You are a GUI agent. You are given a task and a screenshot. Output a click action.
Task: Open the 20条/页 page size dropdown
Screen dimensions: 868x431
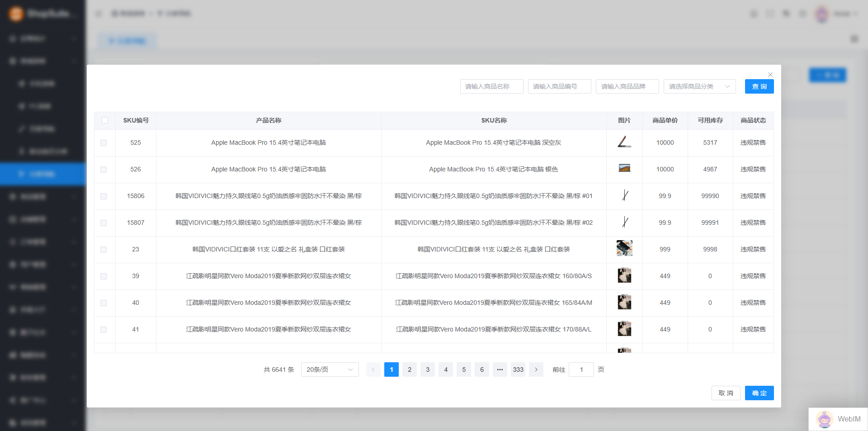point(330,369)
